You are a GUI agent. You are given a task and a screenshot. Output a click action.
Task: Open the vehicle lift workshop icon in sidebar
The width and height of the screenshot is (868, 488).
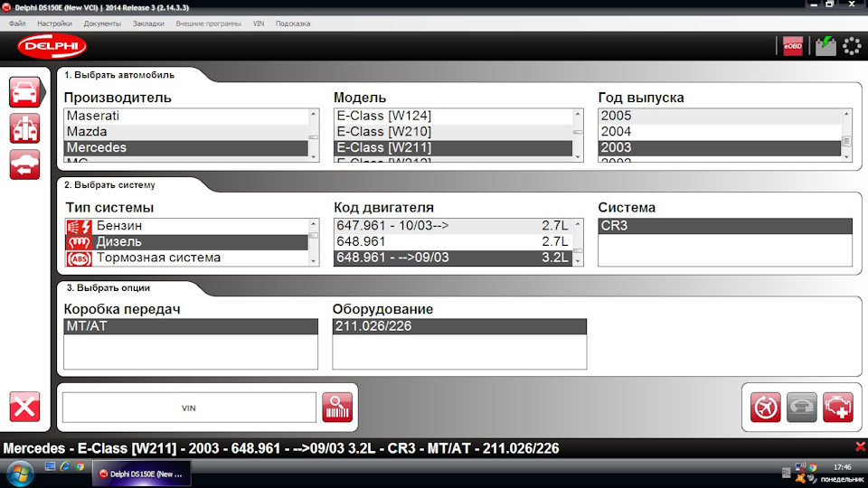[24, 128]
